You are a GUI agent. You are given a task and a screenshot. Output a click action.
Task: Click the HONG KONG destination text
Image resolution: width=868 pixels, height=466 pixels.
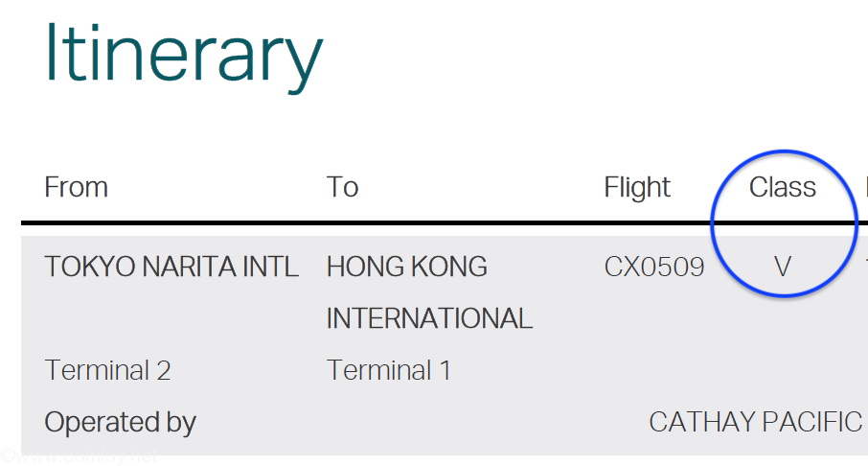point(407,268)
